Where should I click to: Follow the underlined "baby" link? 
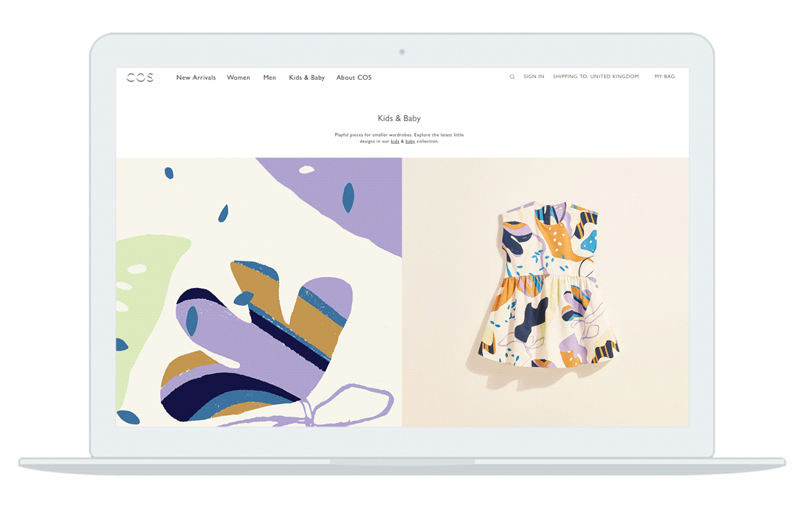(410, 141)
